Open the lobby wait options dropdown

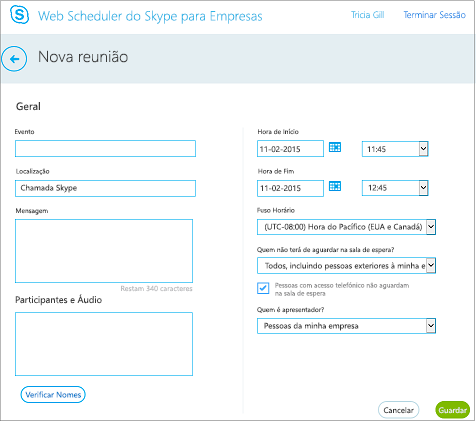(x=346, y=266)
